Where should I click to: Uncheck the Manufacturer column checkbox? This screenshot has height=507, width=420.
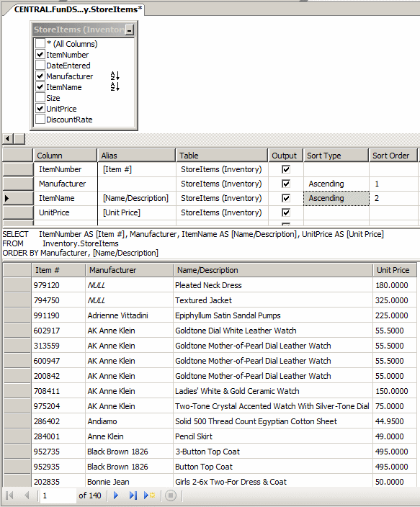(40, 76)
